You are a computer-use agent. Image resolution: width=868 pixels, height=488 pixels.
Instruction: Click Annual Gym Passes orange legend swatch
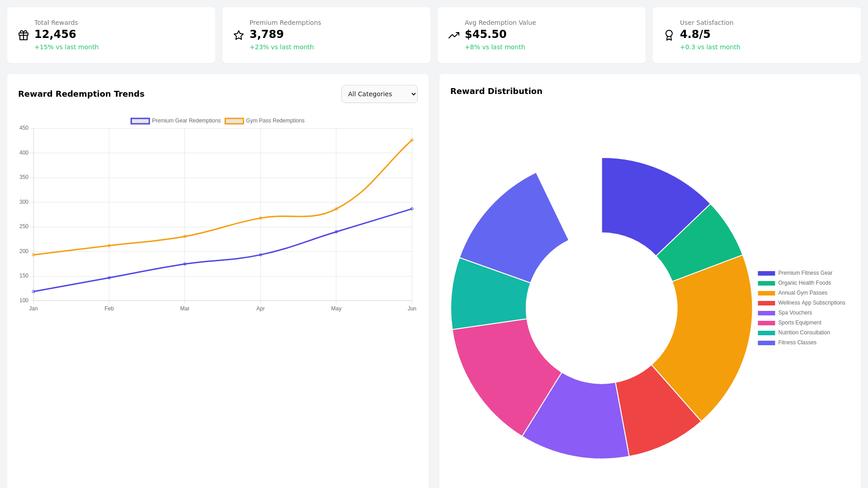[x=766, y=293]
